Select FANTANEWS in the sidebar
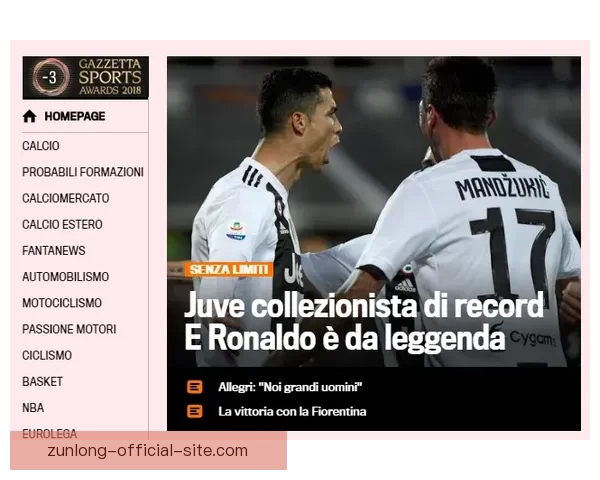The height and width of the screenshot is (480, 600). [54, 251]
